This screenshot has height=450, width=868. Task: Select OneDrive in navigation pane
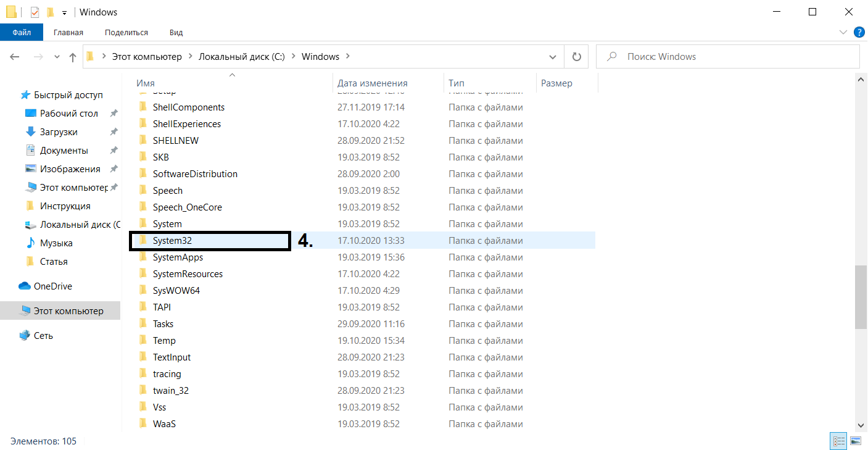[52, 286]
